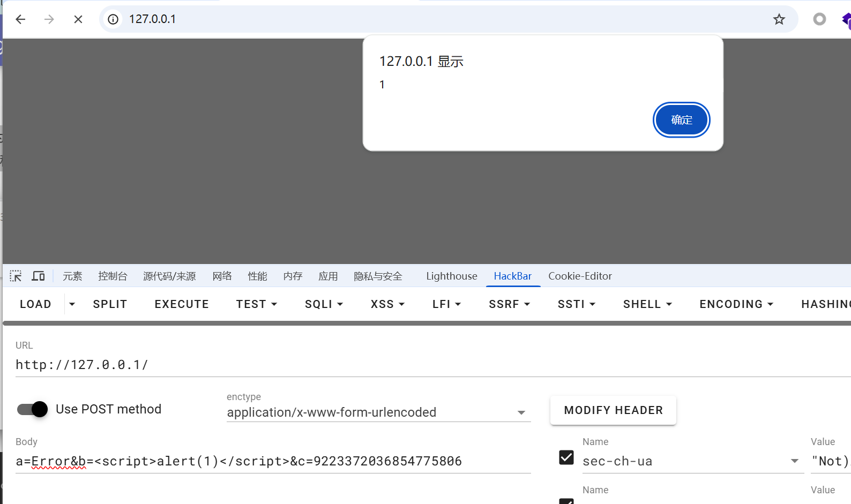Click the browser back arrow
The image size is (851, 504).
point(20,19)
